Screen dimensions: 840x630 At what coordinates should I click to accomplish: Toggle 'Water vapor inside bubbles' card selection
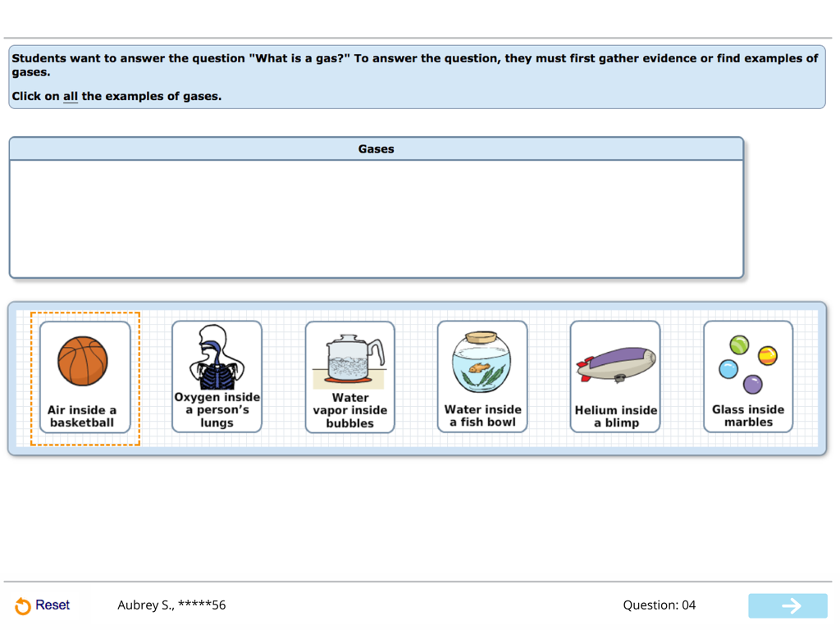tap(349, 377)
